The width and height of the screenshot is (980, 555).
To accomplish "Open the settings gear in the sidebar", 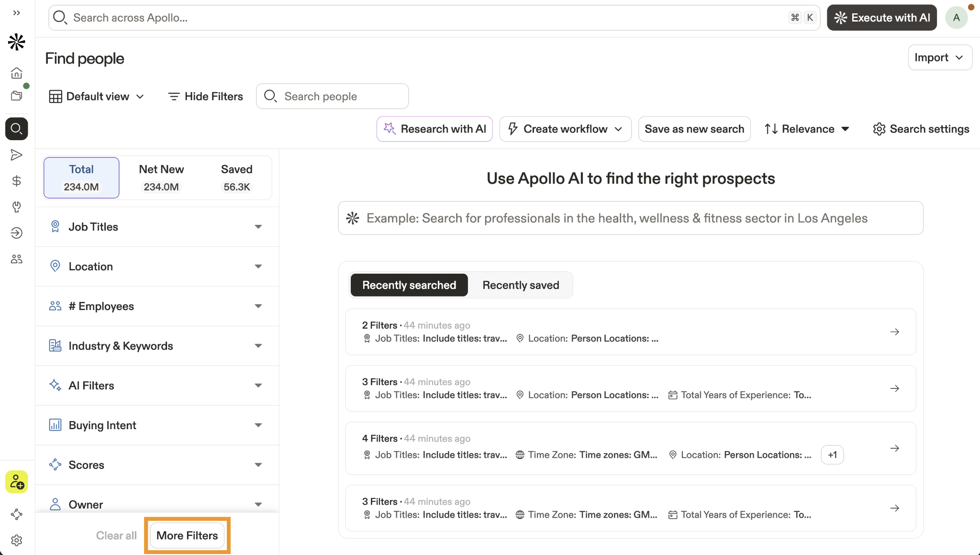I will (17, 540).
